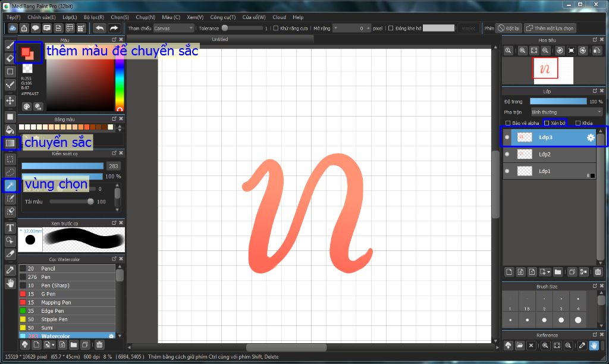Toggle the Đóng khe hở checkbox

(x=391, y=29)
